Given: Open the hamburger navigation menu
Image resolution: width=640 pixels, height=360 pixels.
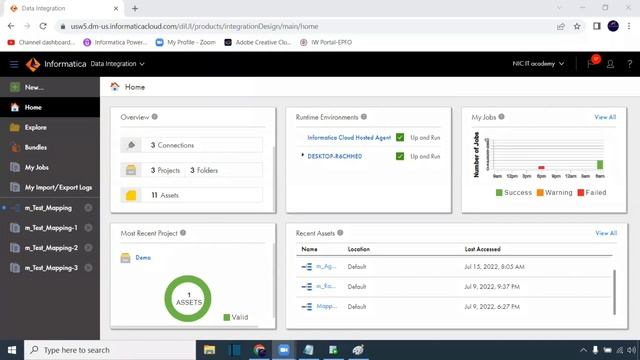Looking at the screenshot, I should pos(14,64).
